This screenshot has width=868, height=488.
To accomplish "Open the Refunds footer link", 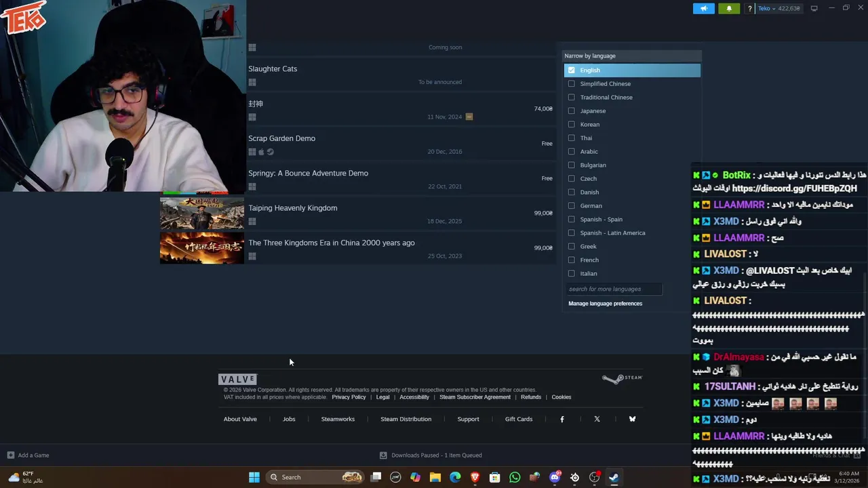I will [x=531, y=397].
